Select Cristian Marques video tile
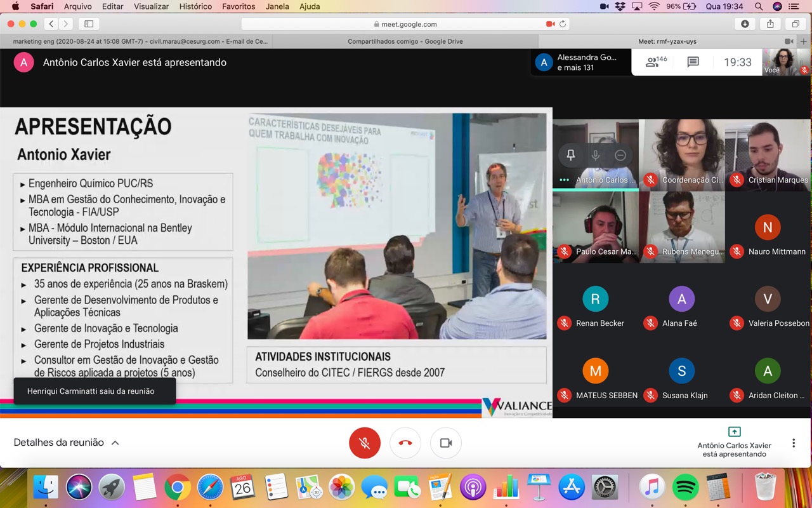812x508 pixels. [768, 155]
